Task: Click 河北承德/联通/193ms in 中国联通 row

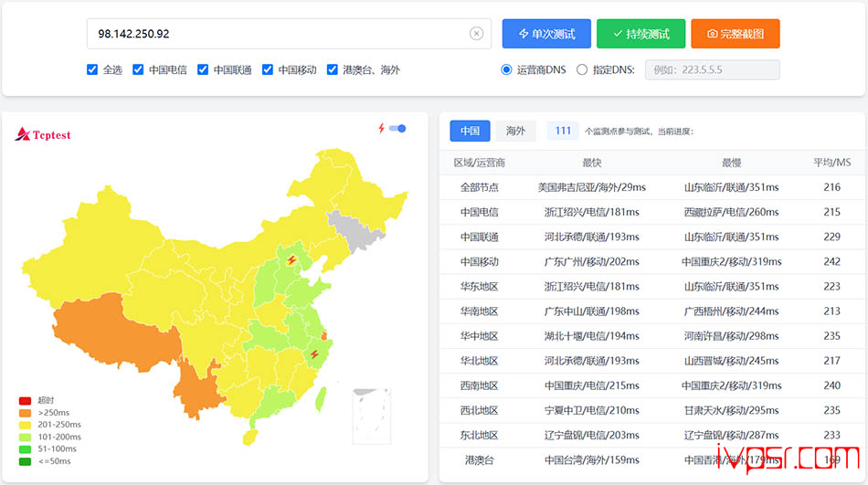Action: click(x=592, y=237)
